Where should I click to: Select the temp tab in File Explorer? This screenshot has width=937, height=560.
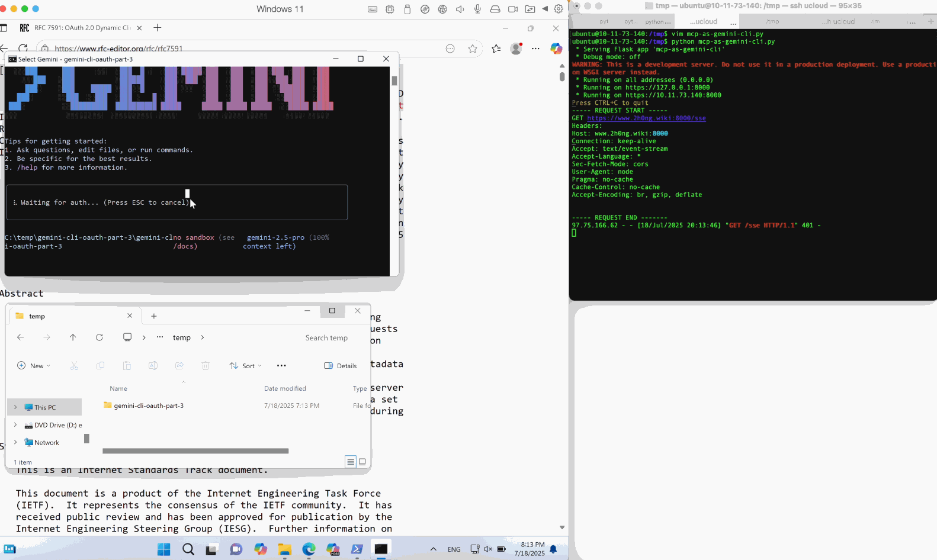[x=74, y=316]
